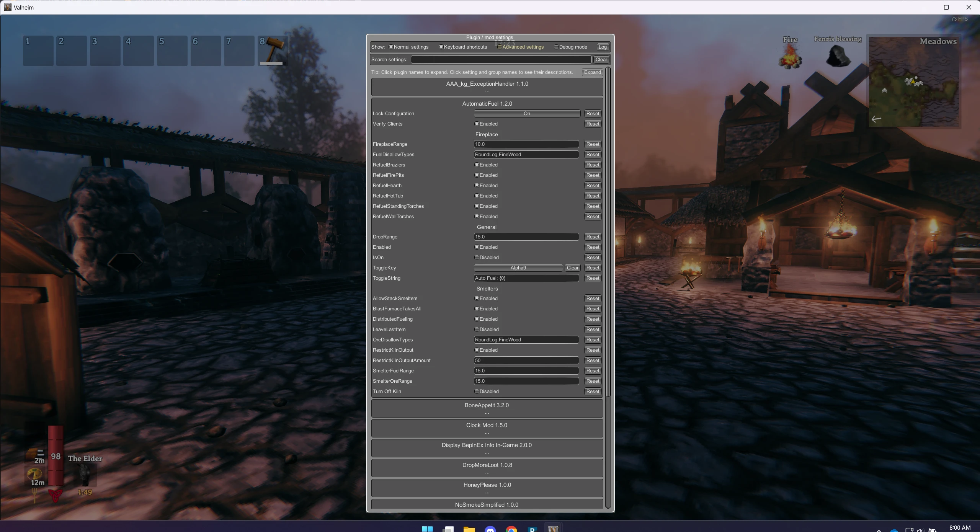The height and width of the screenshot is (532, 980).
Task: Click the SmelterOreRange setting name
Action: [x=392, y=381]
